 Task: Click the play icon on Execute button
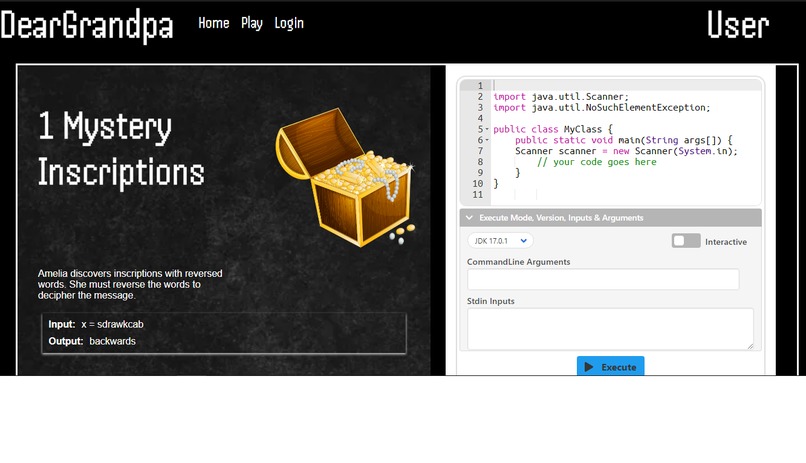pos(589,367)
